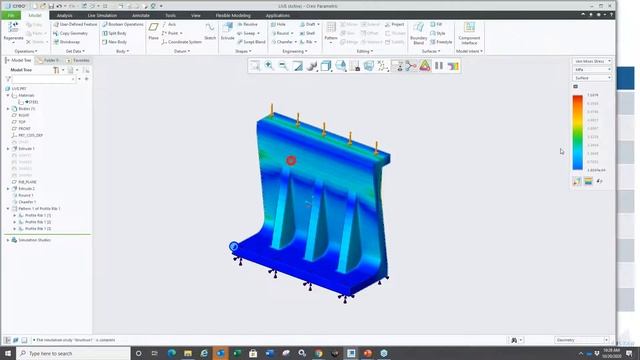
Task: Click the Shell tool
Action: click(308, 33)
